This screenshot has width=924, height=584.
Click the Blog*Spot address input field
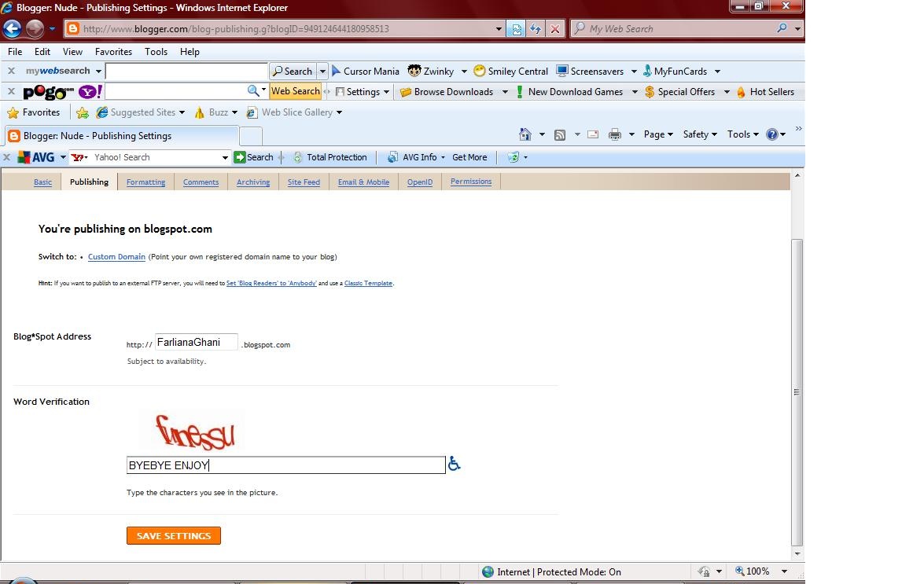coord(197,342)
